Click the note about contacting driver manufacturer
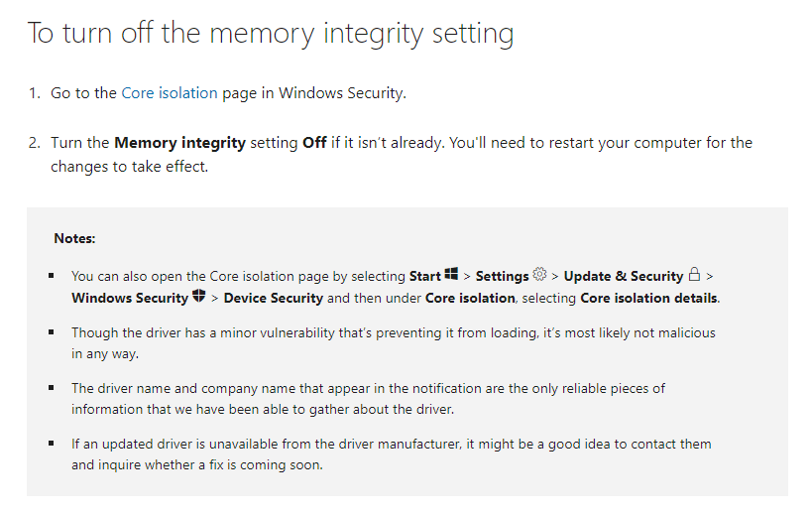 coord(391,453)
